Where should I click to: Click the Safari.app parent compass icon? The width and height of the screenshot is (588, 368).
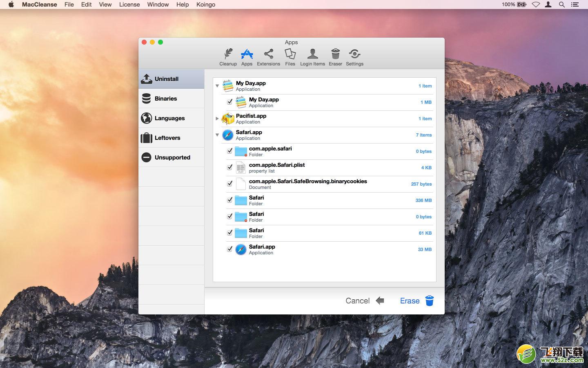[x=227, y=135]
